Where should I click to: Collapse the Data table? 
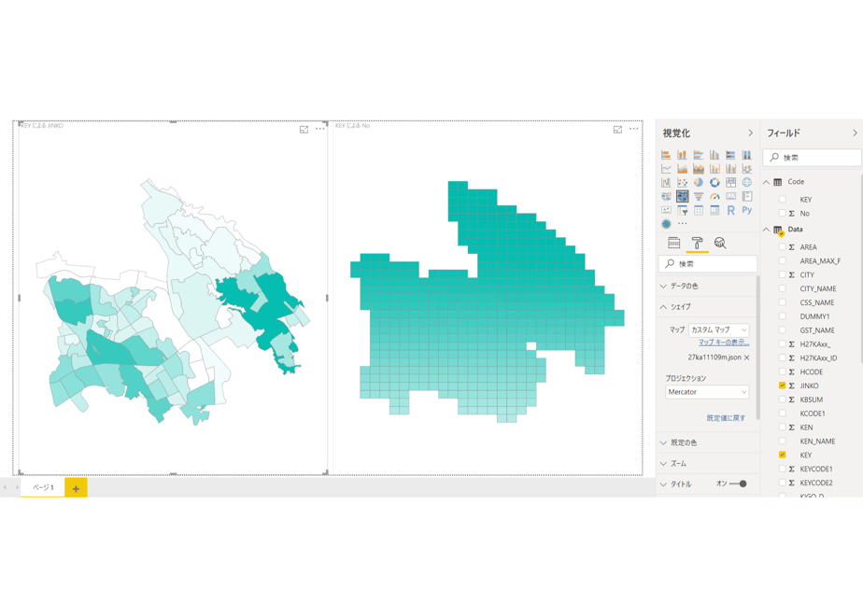[766, 230]
